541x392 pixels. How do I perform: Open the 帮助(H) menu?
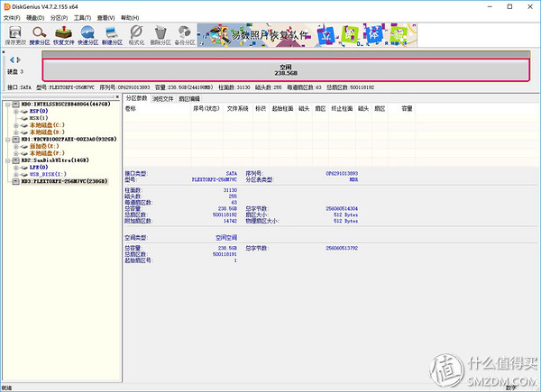point(130,18)
